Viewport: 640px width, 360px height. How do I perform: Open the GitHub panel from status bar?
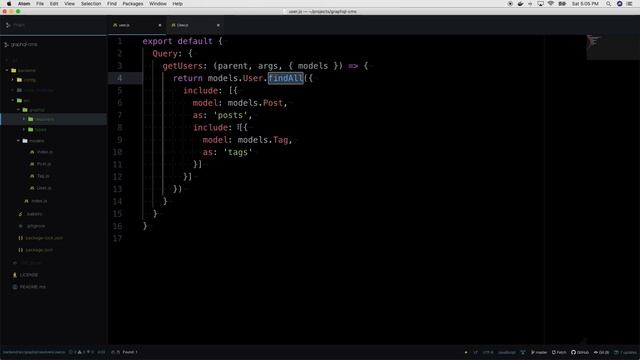click(580, 352)
